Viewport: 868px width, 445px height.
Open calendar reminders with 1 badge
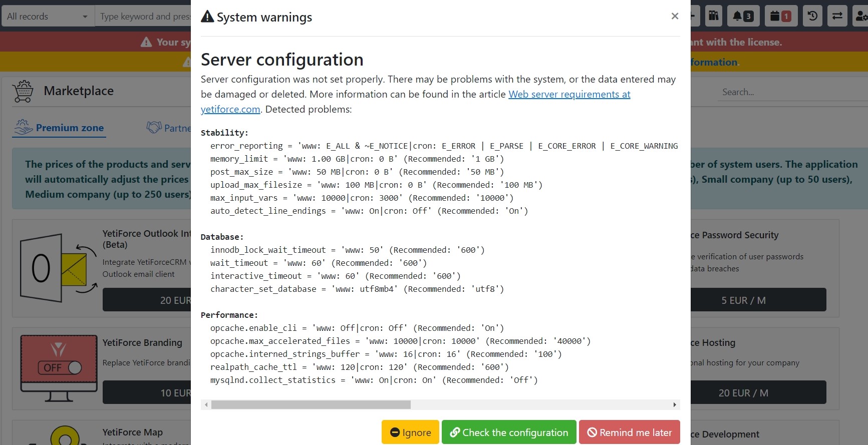[781, 16]
